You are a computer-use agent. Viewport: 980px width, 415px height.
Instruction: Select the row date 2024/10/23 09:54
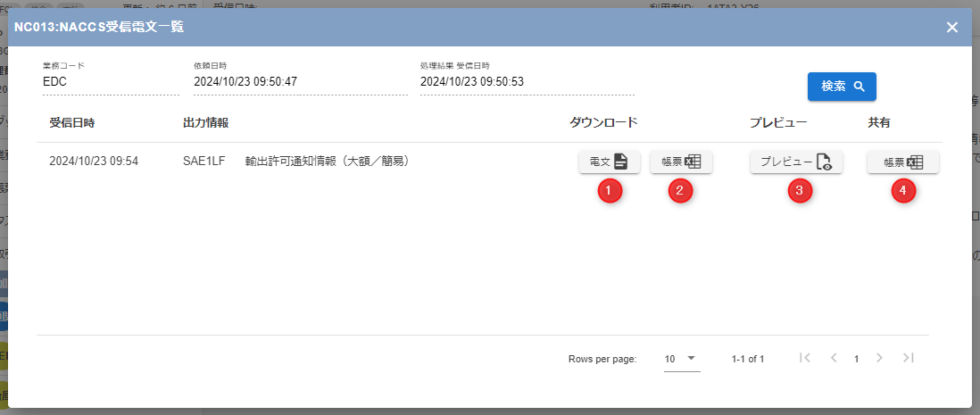click(x=94, y=162)
